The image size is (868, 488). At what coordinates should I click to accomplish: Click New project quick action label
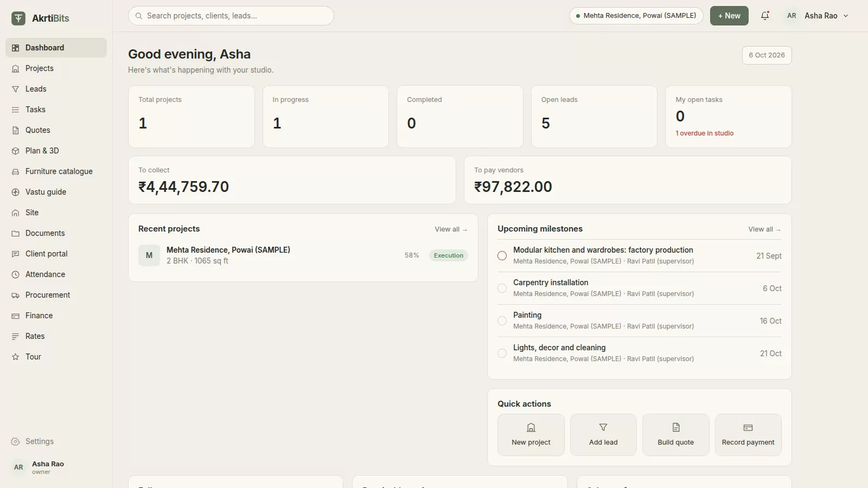(x=531, y=442)
